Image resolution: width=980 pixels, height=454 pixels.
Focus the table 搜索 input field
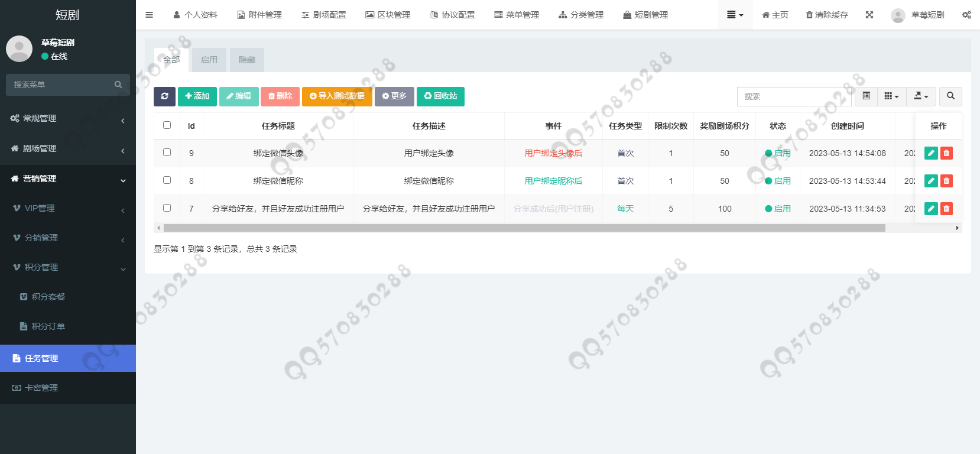[x=794, y=96]
